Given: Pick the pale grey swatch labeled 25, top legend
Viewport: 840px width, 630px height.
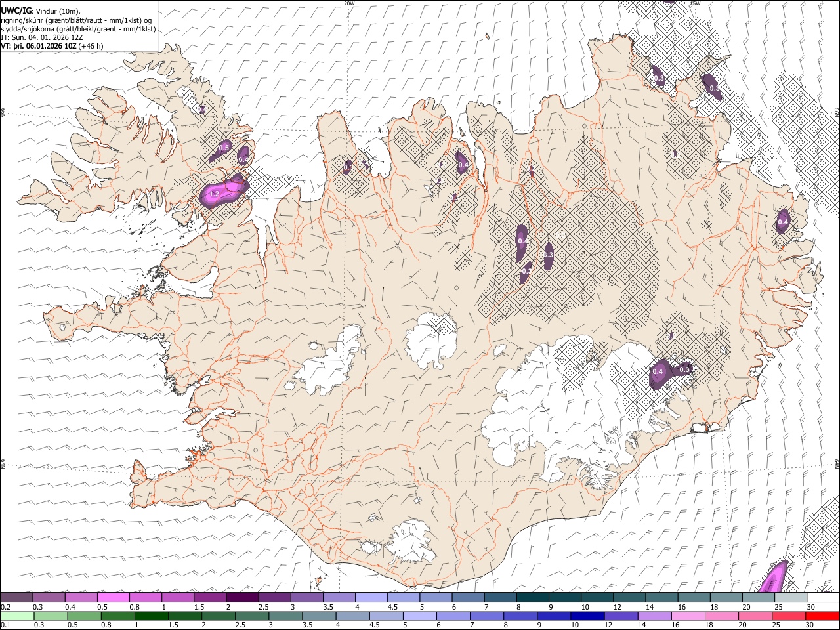Looking at the screenshot, I should [x=791, y=598].
